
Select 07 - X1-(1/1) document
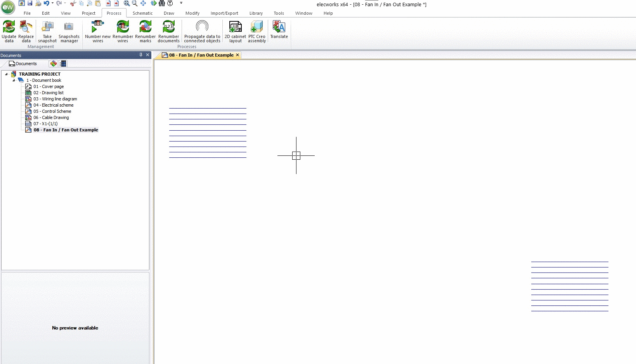coord(45,124)
